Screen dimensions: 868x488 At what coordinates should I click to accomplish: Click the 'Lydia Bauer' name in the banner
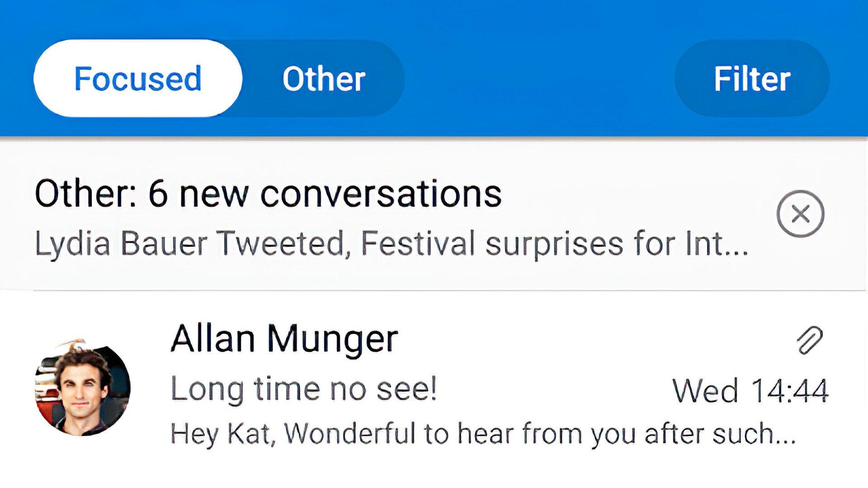point(121,244)
